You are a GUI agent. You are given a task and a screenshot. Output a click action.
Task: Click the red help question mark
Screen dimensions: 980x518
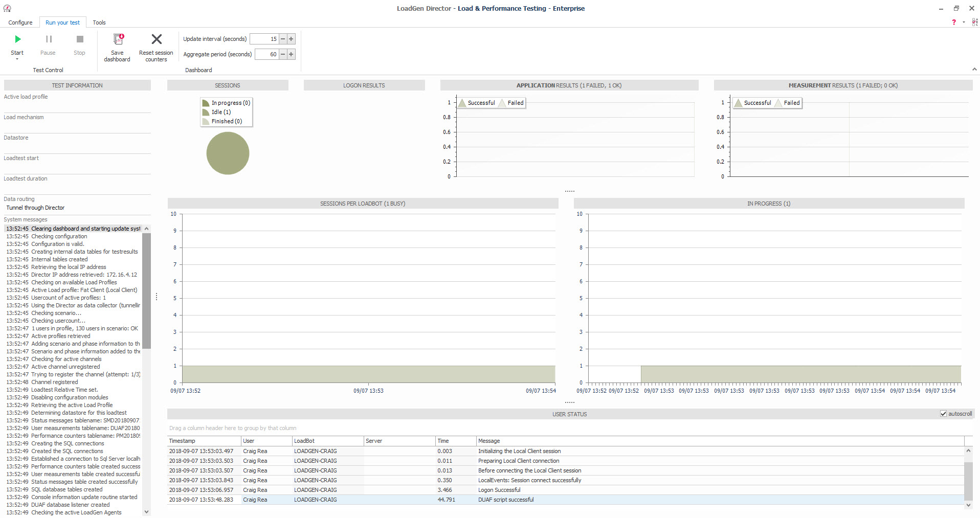pyautogui.click(x=953, y=22)
